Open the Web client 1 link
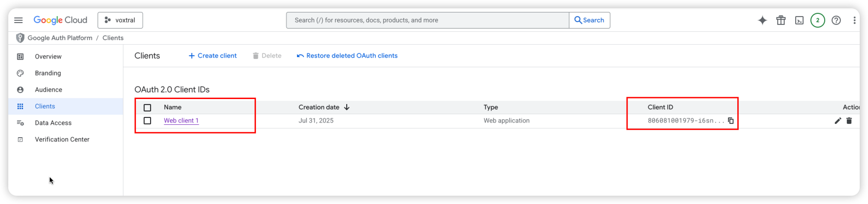868x204 pixels. (181, 121)
